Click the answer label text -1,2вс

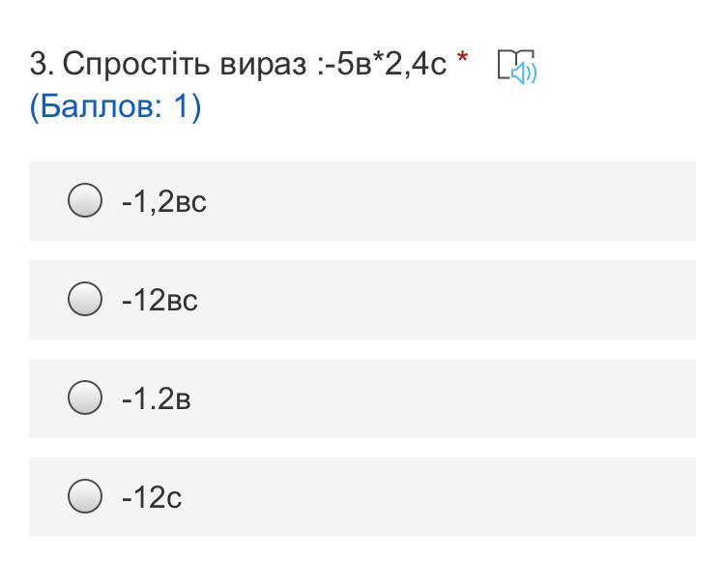click(x=163, y=201)
